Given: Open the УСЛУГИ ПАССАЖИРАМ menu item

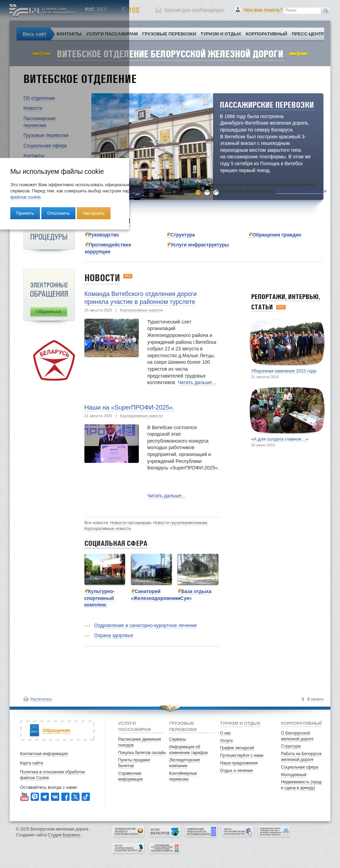Looking at the screenshot, I should [112, 34].
